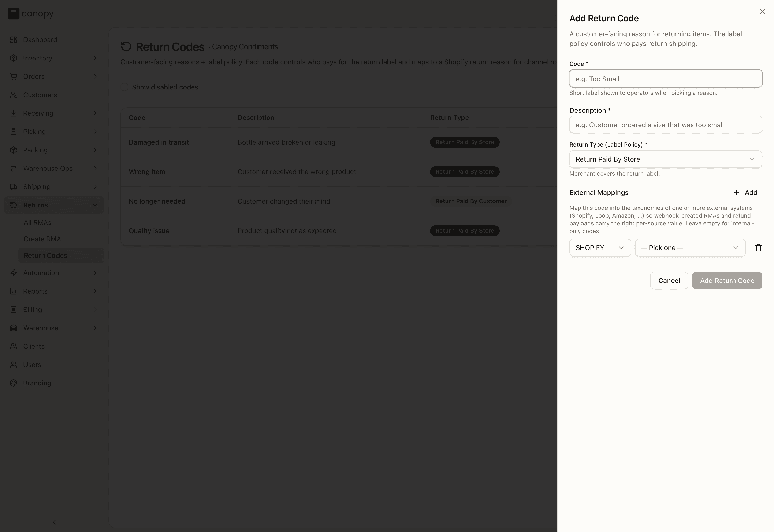The image size is (774, 532).
Task: Focus the Description input field
Action: tap(665, 125)
